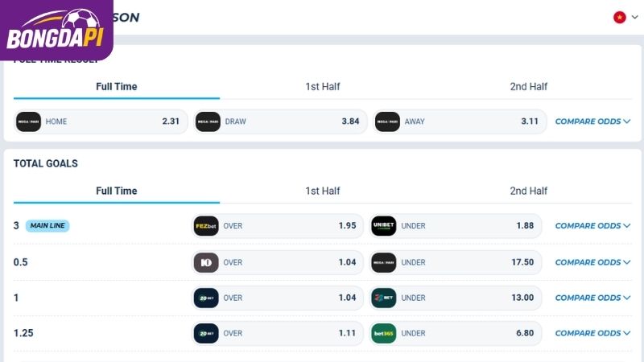644x362 pixels.
Task: Switch to 1st Half tab in Full Time Result
Action: tap(323, 87)
